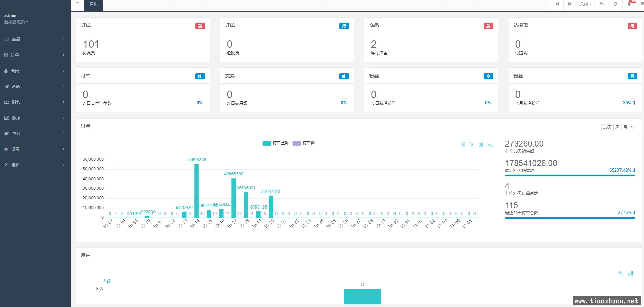Viewport: 644px width, 307px height.
Task: Select 30天 range for order chart
Action: point(607,127)
